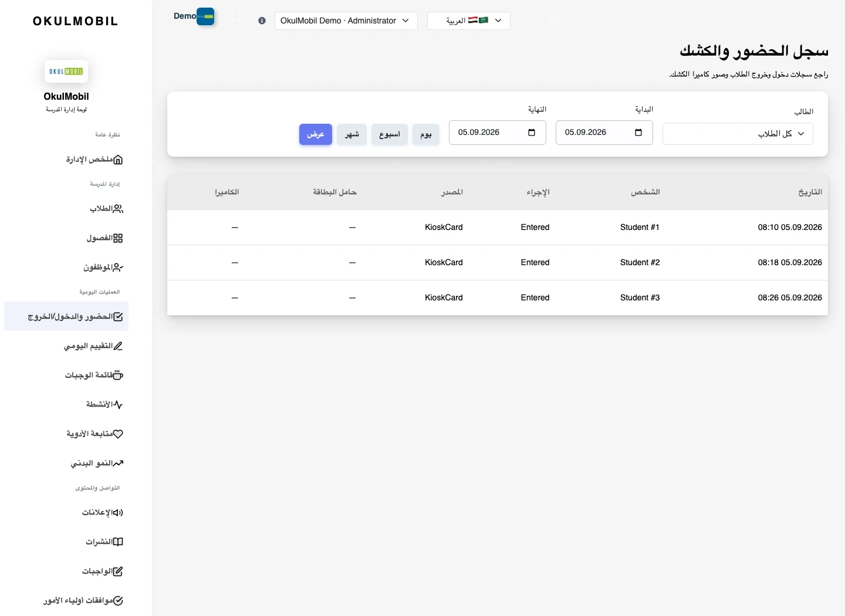
Task: Click Entered in the Student #2 row
Action: tap(535, 263)
